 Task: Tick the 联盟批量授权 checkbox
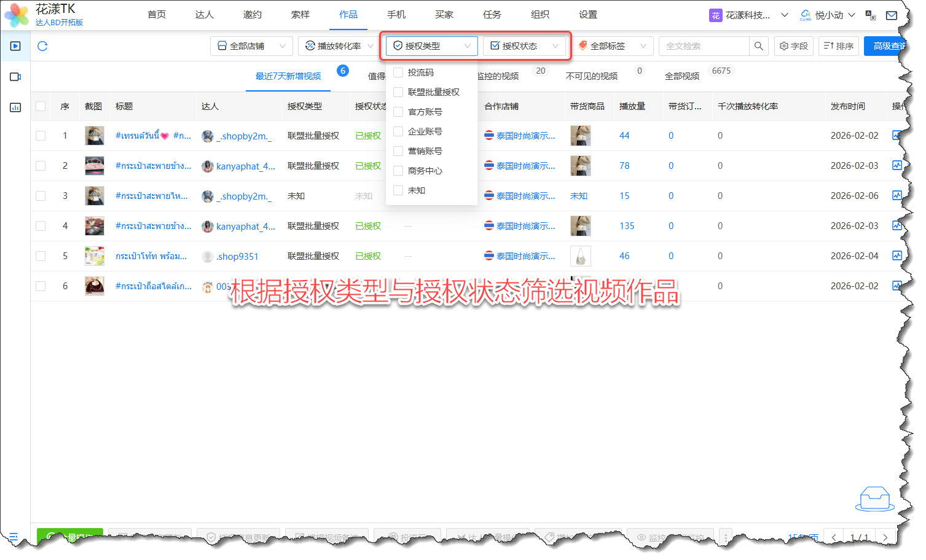[398, 92]
